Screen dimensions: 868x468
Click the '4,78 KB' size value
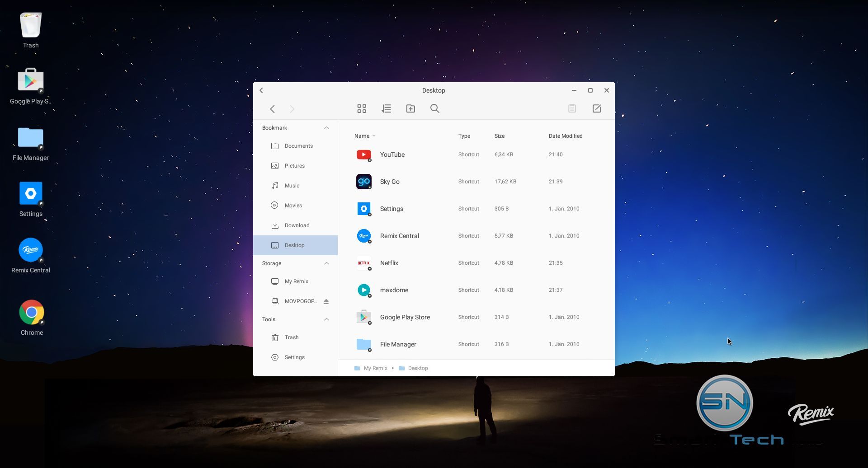(504, 263)
